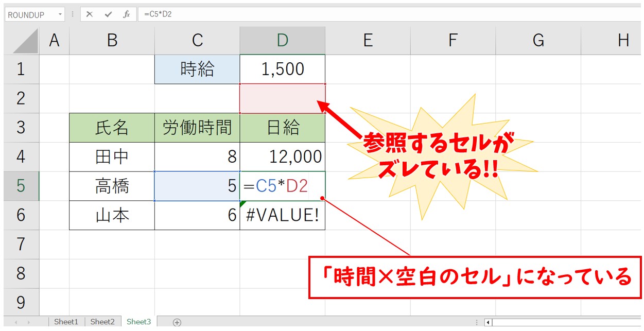Select column F header
The width and height of the screenshot is (644, 331).
pyautogui.click(x=453, y=41)
